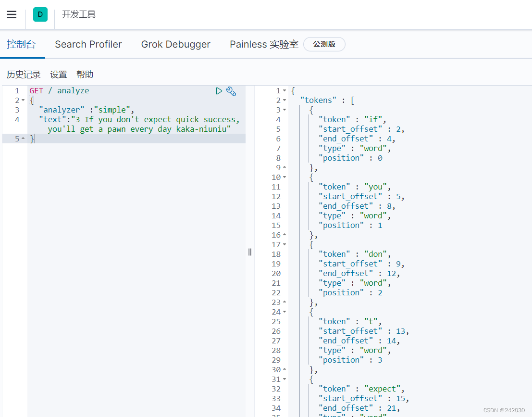The width and height of the screenshot is (532, 417).
Task: Click the "token" : "don" response line
Action: [355, 254]
